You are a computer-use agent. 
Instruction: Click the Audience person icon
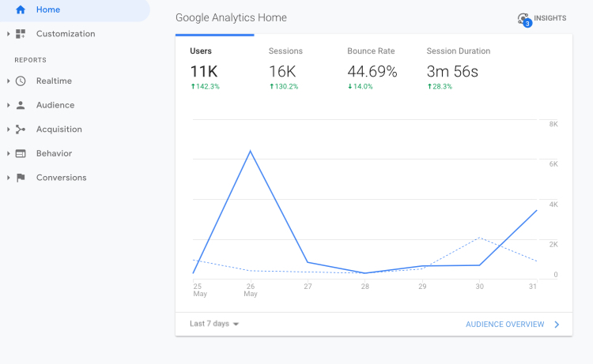point(21,105)
